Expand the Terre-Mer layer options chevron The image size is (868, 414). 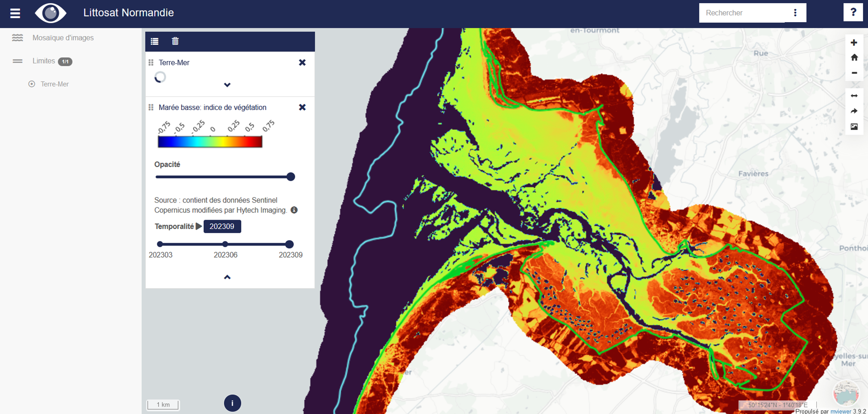227,85
